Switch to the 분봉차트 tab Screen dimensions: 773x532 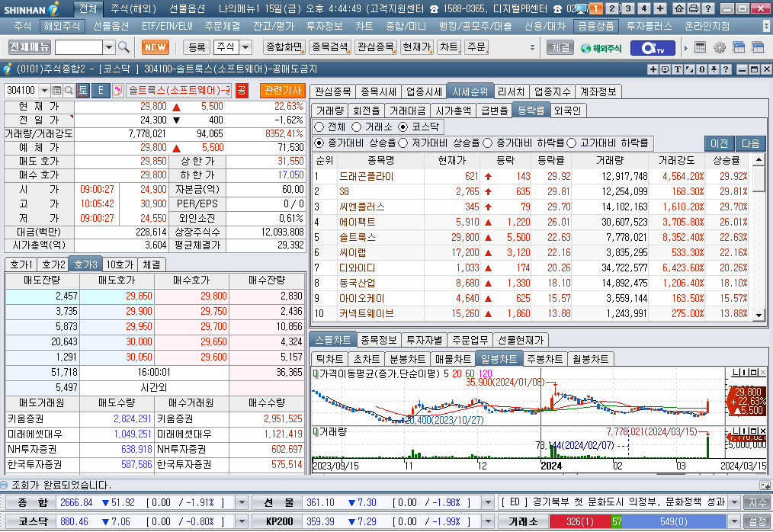[x=407, y=359]
